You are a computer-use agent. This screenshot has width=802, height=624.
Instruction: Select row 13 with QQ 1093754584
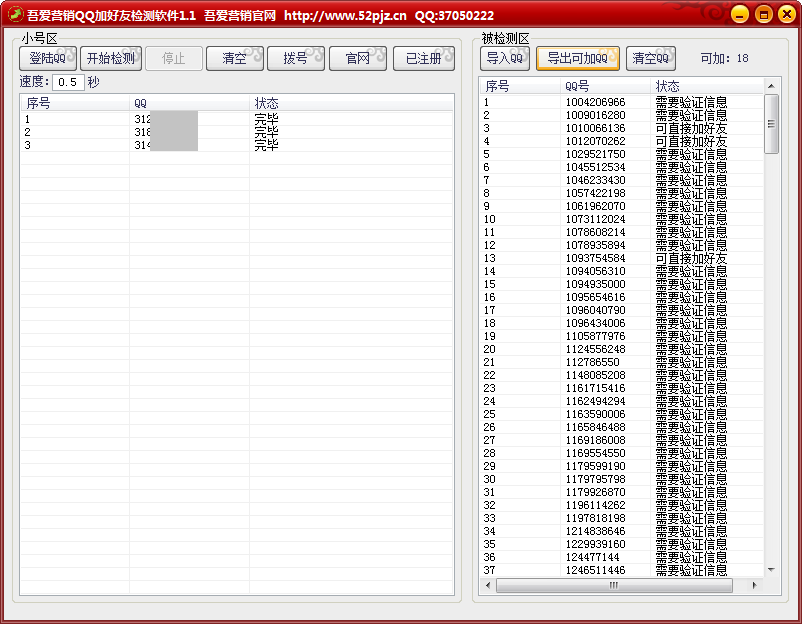595,258
